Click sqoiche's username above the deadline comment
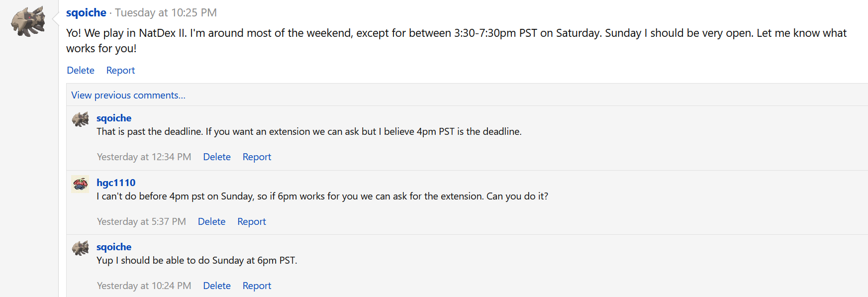The width and height of the screenshot is (868, 297). pyautogui.click(x=114, y=118)
